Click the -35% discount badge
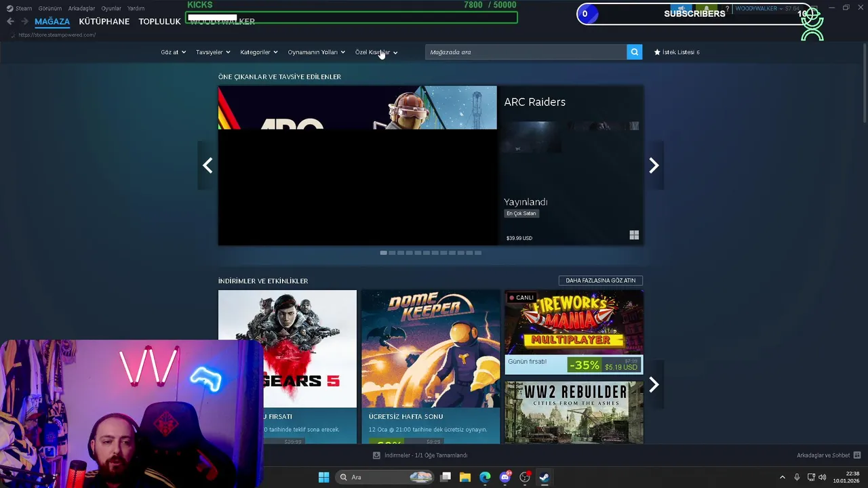 tap(585, 365)
